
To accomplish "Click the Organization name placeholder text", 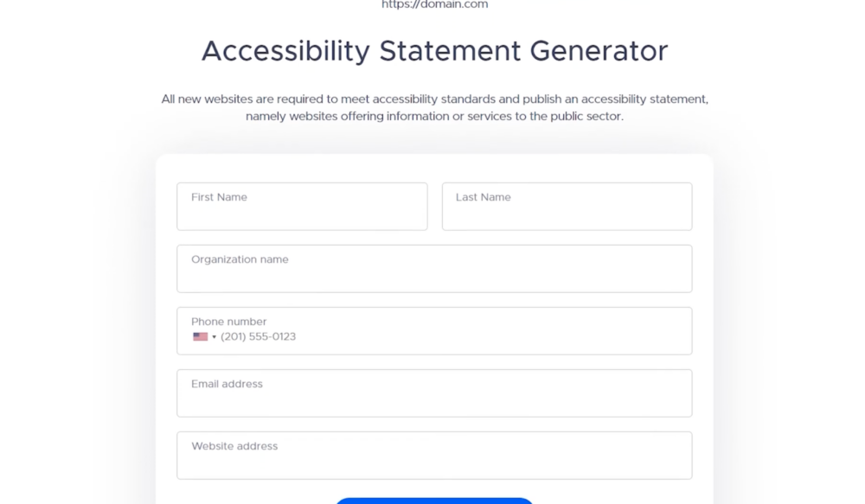I will pos(239,258).
